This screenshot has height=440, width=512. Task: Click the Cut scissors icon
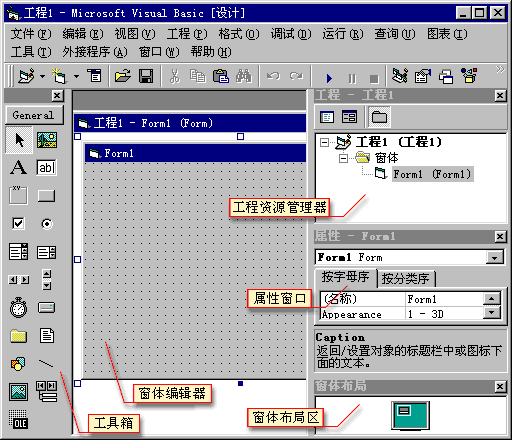pos(174,76)
